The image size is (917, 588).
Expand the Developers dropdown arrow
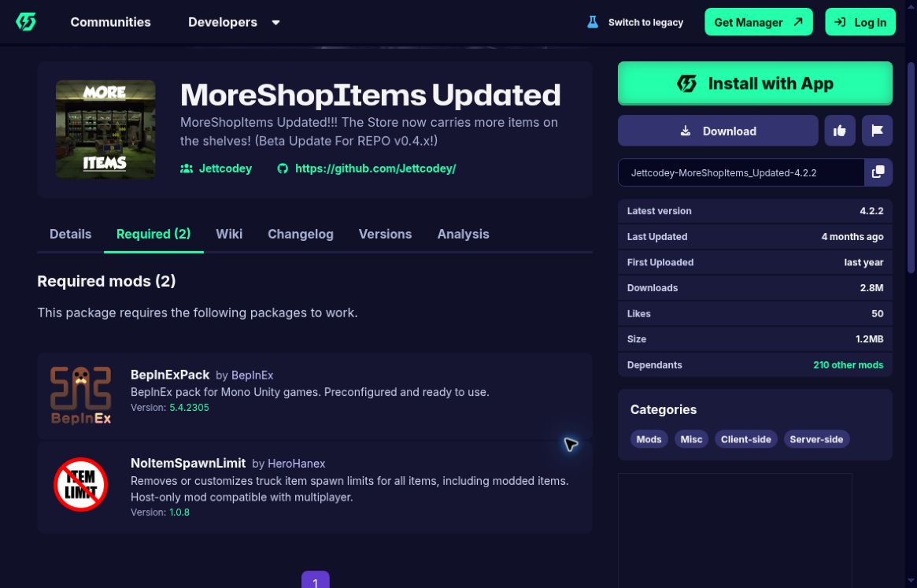275,23
